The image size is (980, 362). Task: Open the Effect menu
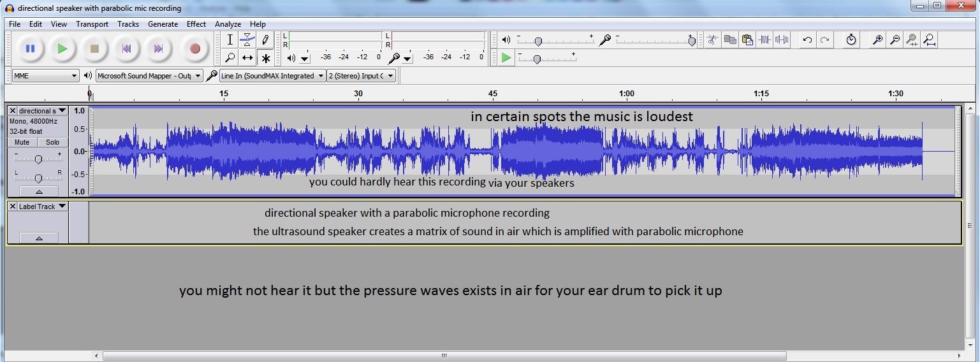(196, 24)
